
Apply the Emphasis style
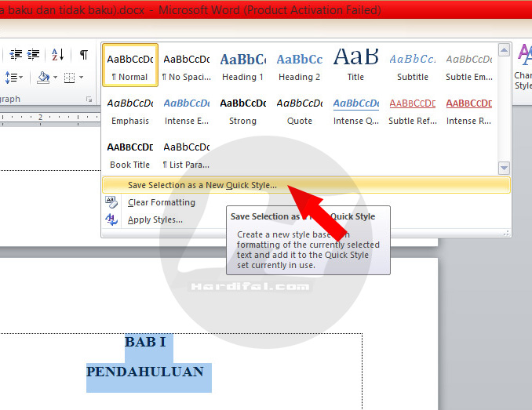coord(130,110)
